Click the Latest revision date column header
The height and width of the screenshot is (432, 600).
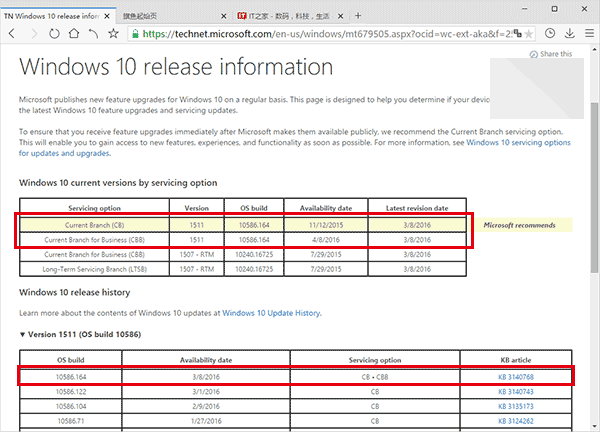pyautogui.click(x=417, y=208)
